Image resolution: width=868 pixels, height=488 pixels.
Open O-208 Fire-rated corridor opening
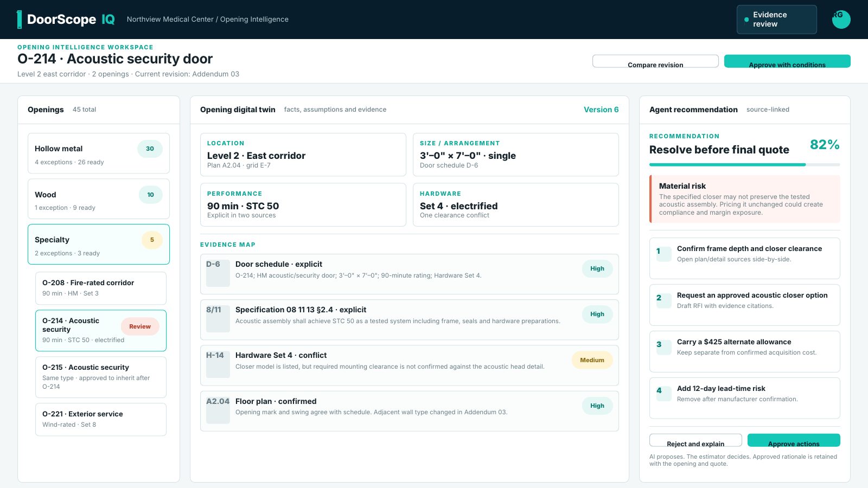[x=101, y=288]
